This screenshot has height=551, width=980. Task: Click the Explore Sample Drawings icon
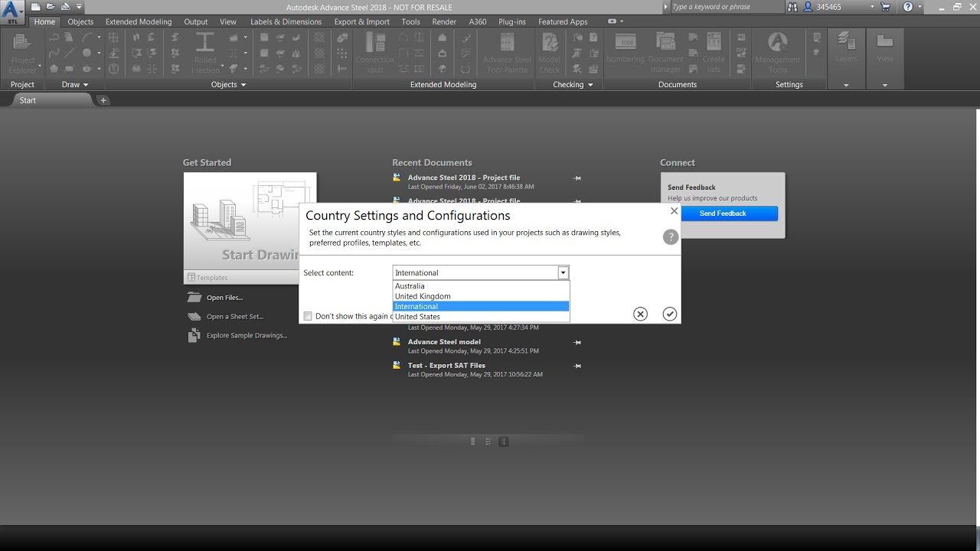[194, 335]
